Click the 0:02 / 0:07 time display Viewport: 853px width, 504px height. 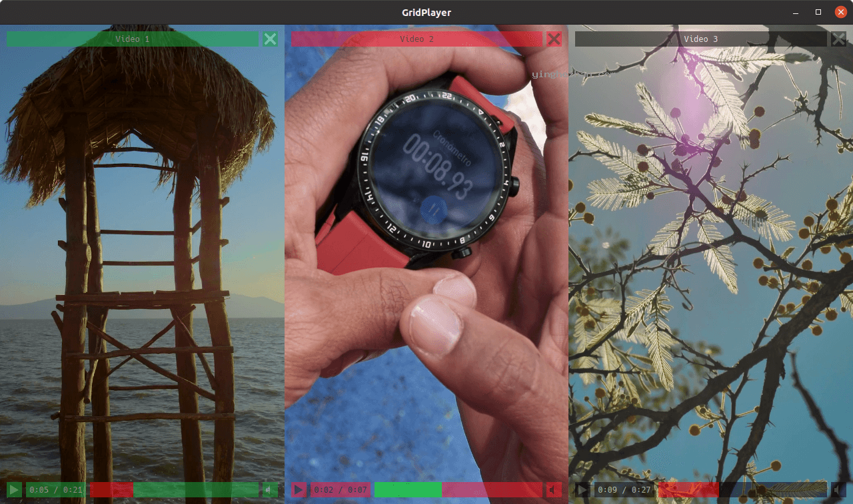point(341,490)
